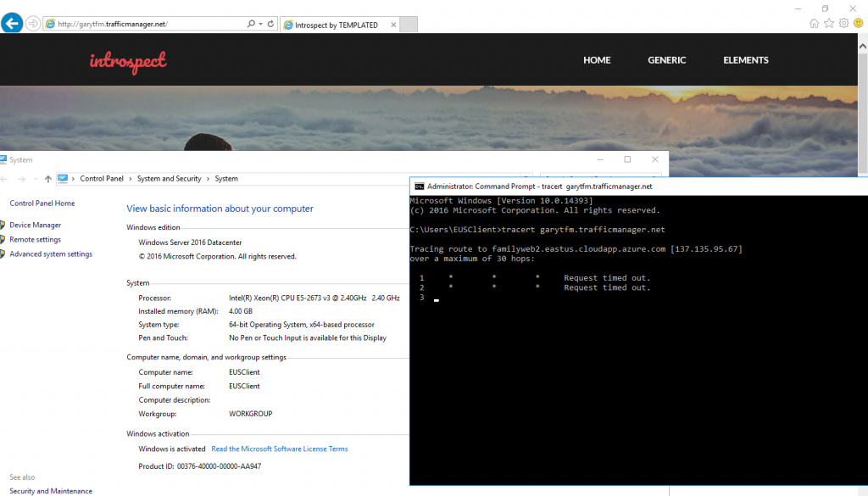Click the Intel Xeon processor value
Image resolution: width=868 pixels, height=496 pixels.
click(x=314, y=298)
